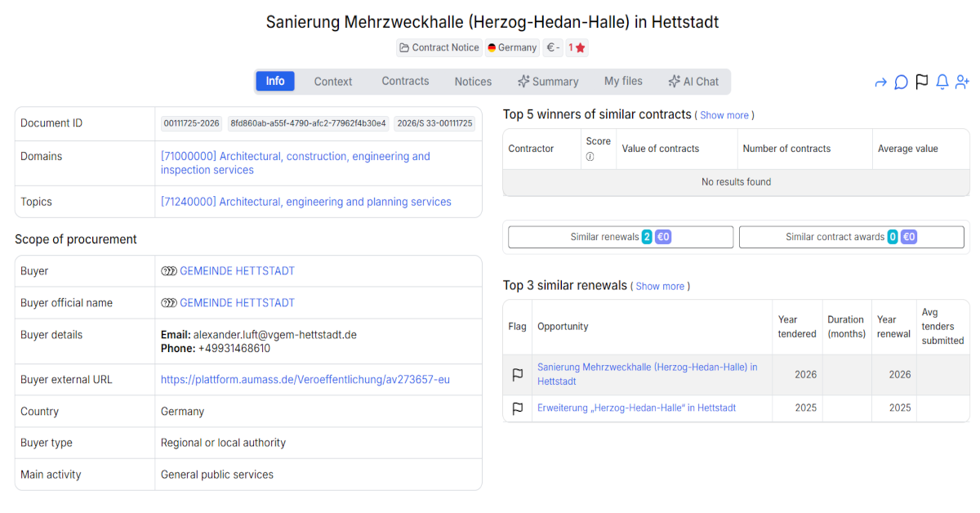Enable notifications with the bell icon
The image size is (980, 513).
point(942,82)
